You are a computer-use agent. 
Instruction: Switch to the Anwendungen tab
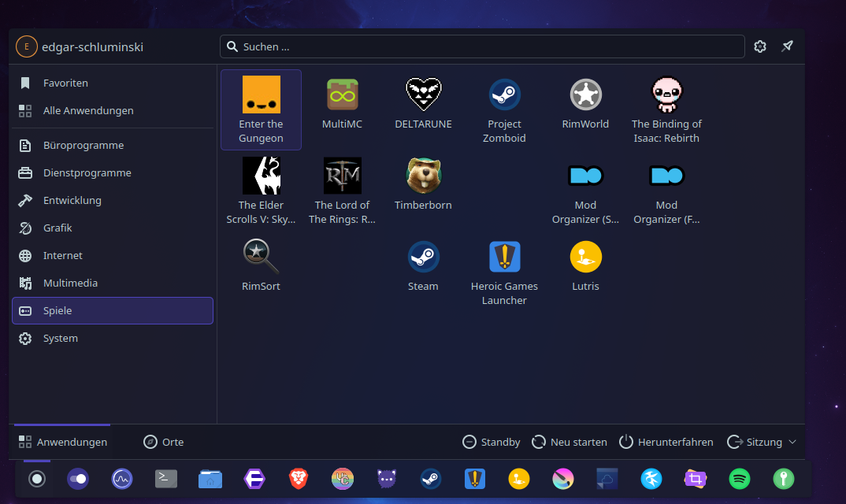click(62, 442)
